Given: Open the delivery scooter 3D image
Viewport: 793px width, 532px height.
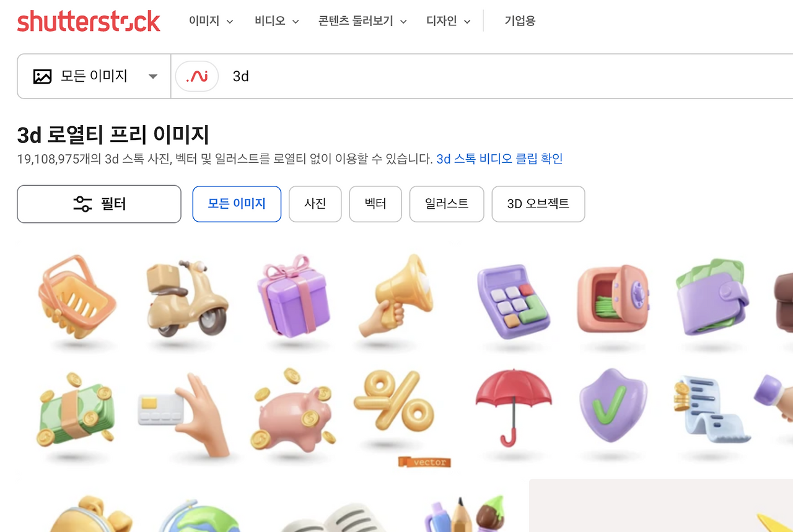Looking at the screenshot, I should 186,299.
